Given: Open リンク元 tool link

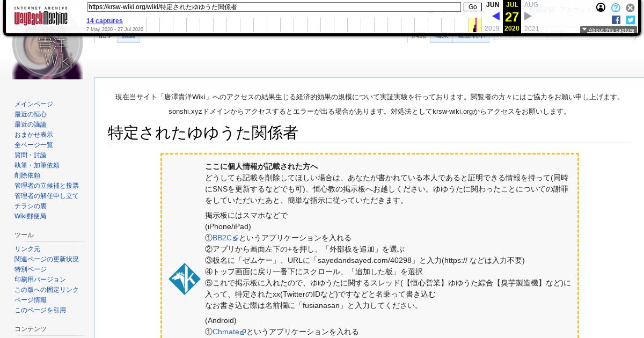Looking at the screenshot, I should [27, 249].
